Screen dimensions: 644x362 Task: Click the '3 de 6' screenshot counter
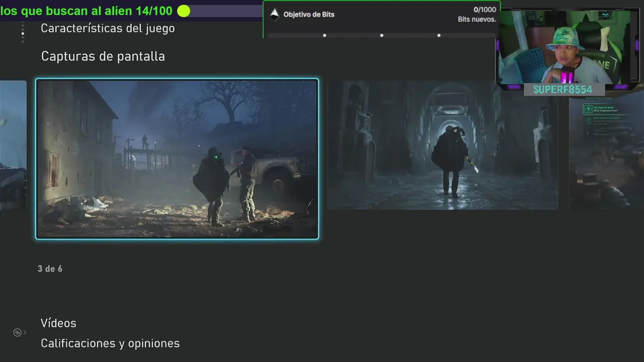click(50, 269)
